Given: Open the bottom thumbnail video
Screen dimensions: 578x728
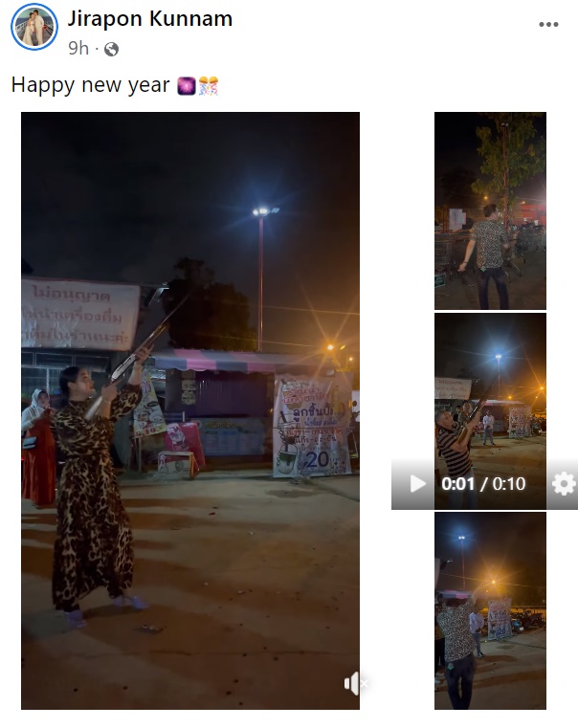Looking at the screenshot, I should (490, 610).
